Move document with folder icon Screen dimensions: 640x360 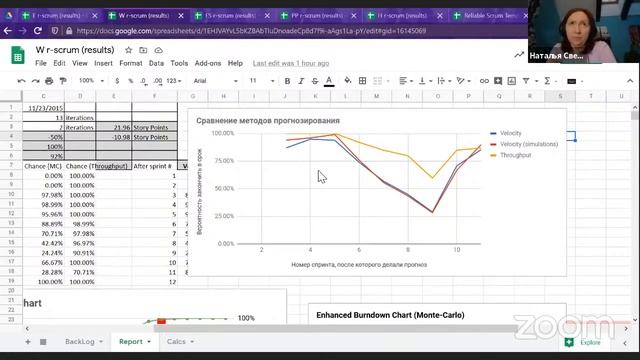coord(143,50)
